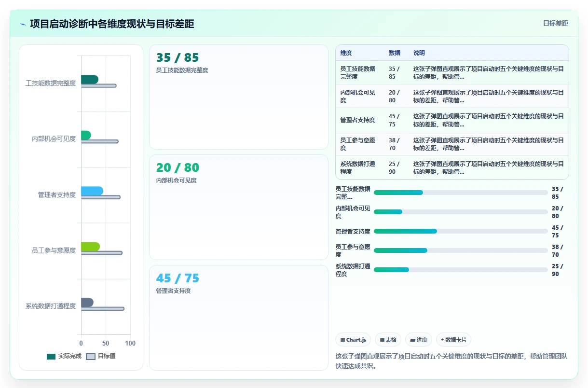This screenshot has height=388, width=588.
Task: Click the 数据卡片 chip
Action: [x=453, y=340]
